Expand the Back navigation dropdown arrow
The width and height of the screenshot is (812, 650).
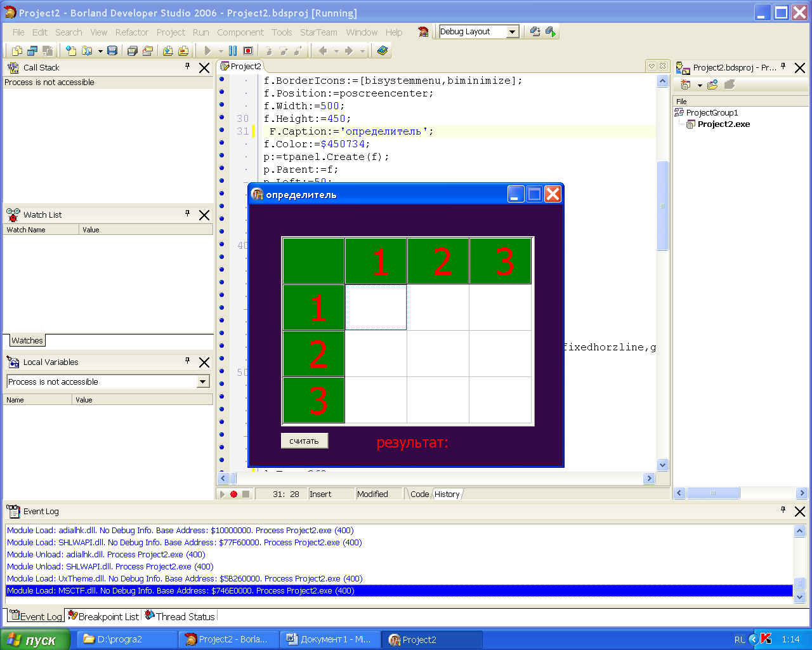pyautogui.click(x=336, y=51)
